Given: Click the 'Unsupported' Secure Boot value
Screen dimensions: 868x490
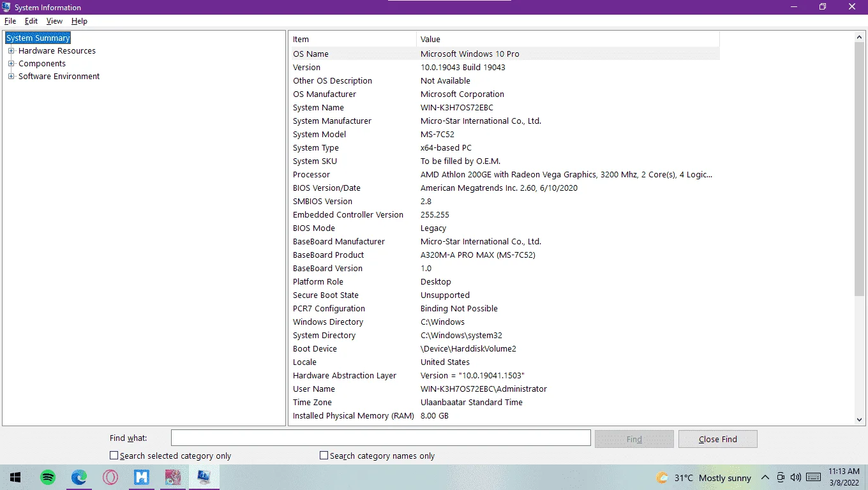Looking at the screenshot, I should coord(445,295).
